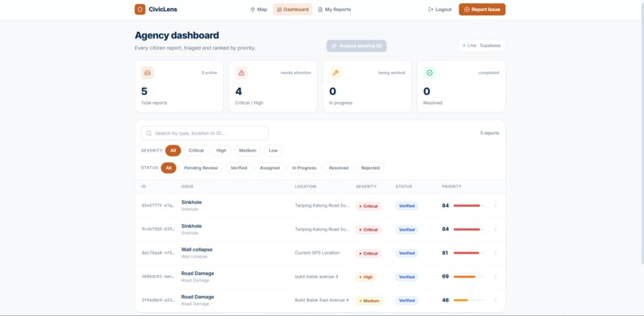The height and width of the screenshot is (316, 644).
Task: Expand the Bukit Batok East Avenue 4 row chevron
Action: (495, 300)
